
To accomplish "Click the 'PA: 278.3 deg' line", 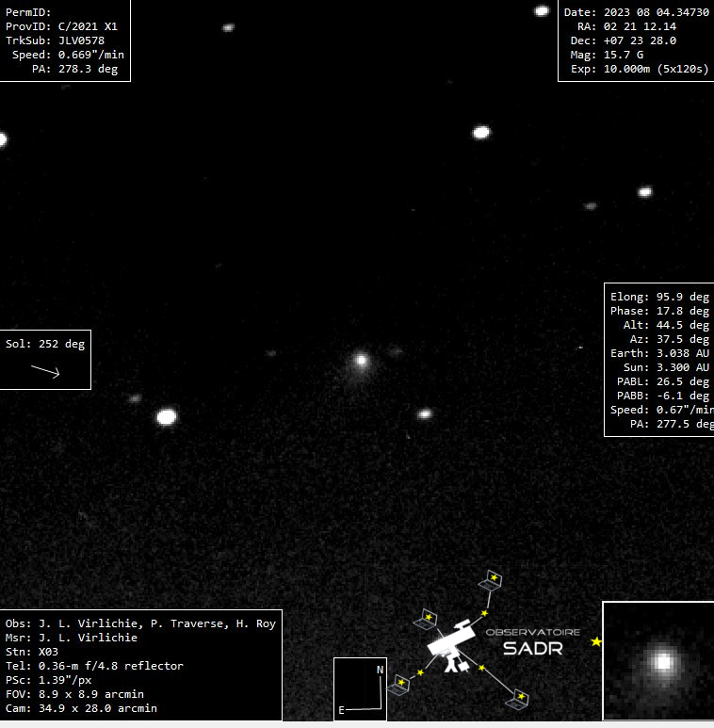I will point(74,69).
